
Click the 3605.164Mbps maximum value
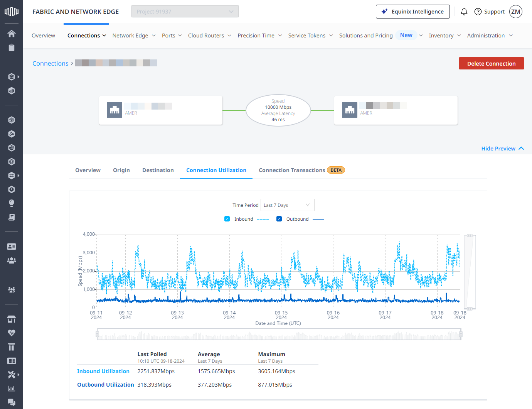point(277,371)
